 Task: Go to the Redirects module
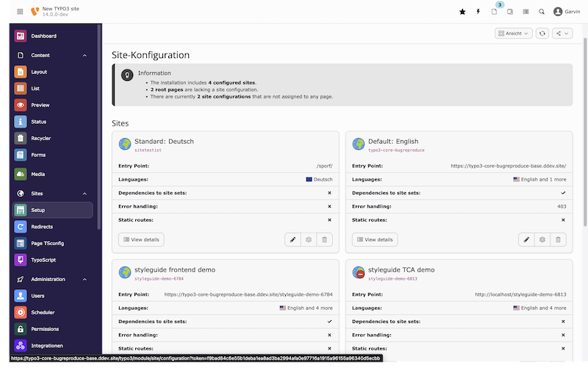(x=42, y=227)
